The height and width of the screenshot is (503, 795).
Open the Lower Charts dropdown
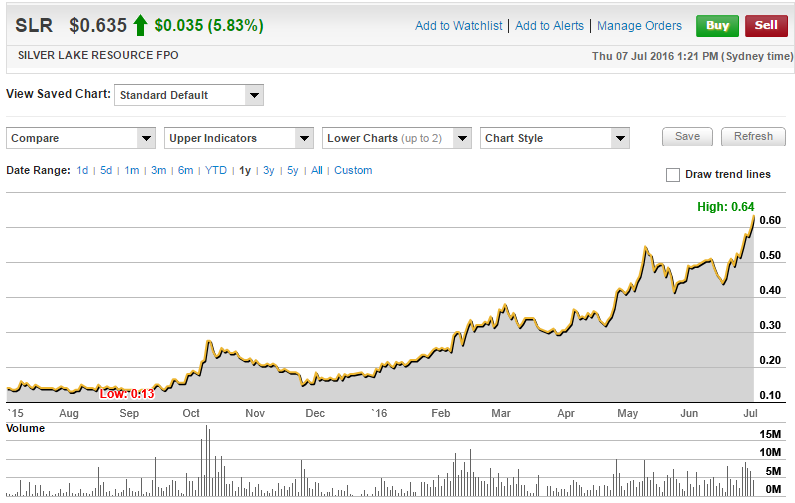(x=397, y=138)
